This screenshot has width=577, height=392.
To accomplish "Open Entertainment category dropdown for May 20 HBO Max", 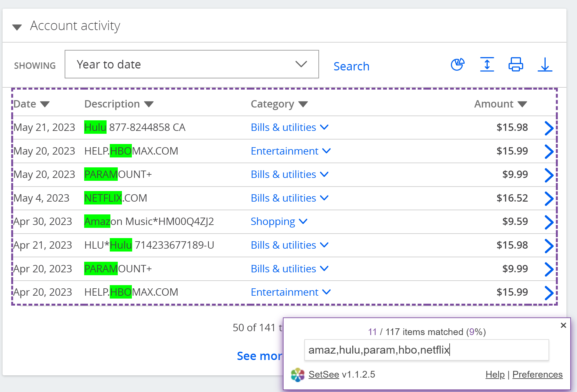I will tap(290, 151).
